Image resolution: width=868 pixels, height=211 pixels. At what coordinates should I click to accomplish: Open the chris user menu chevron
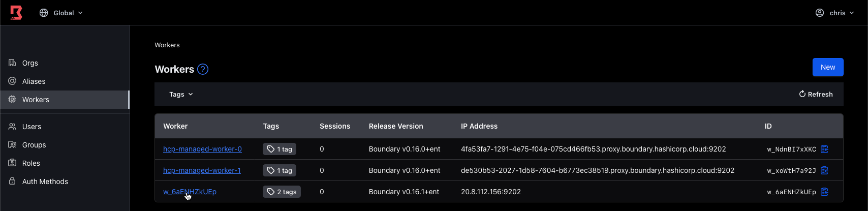pyautogui.click(x=852, y=13)
